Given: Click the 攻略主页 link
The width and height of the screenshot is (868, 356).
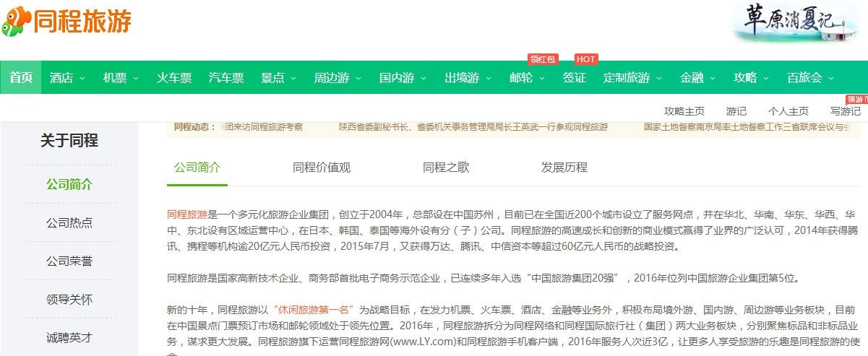Looking at the screenshot, I should (684, 111).
